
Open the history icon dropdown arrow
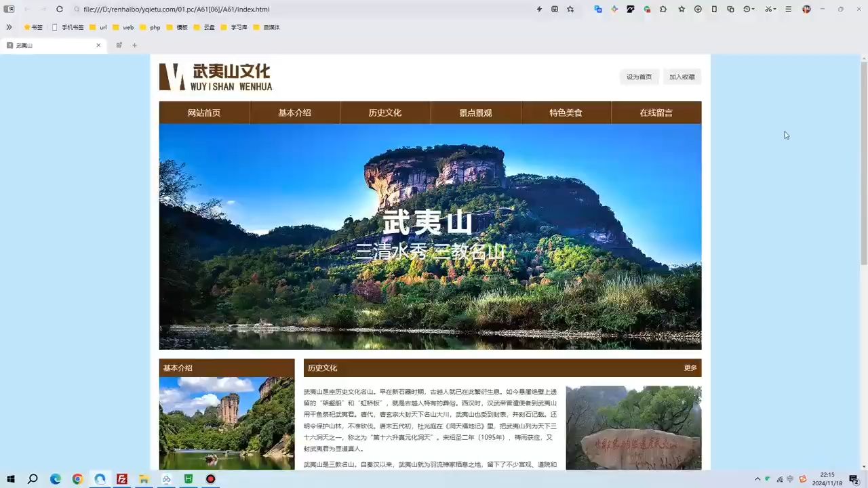point(753,9)
